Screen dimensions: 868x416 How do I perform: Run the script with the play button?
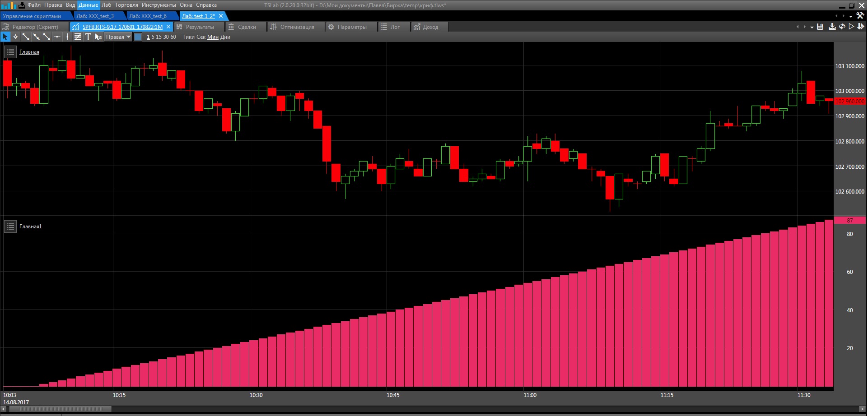(851, 27)
